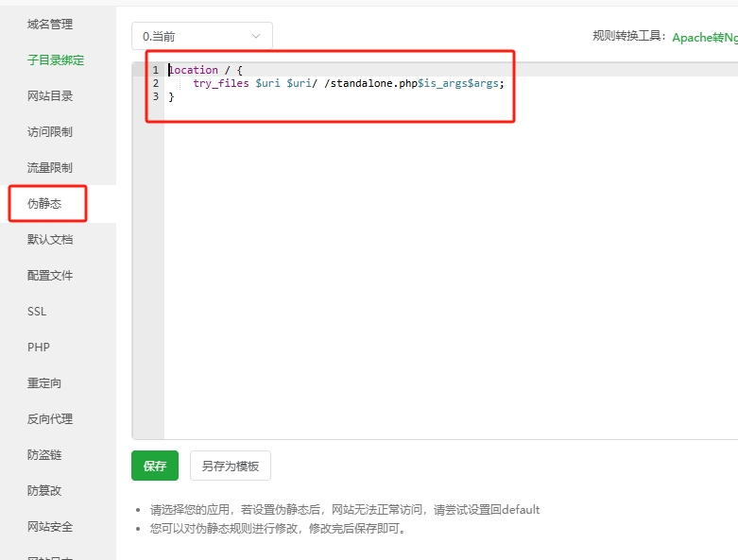
Task: Click the 另存为模板 button
Action: 231,467
